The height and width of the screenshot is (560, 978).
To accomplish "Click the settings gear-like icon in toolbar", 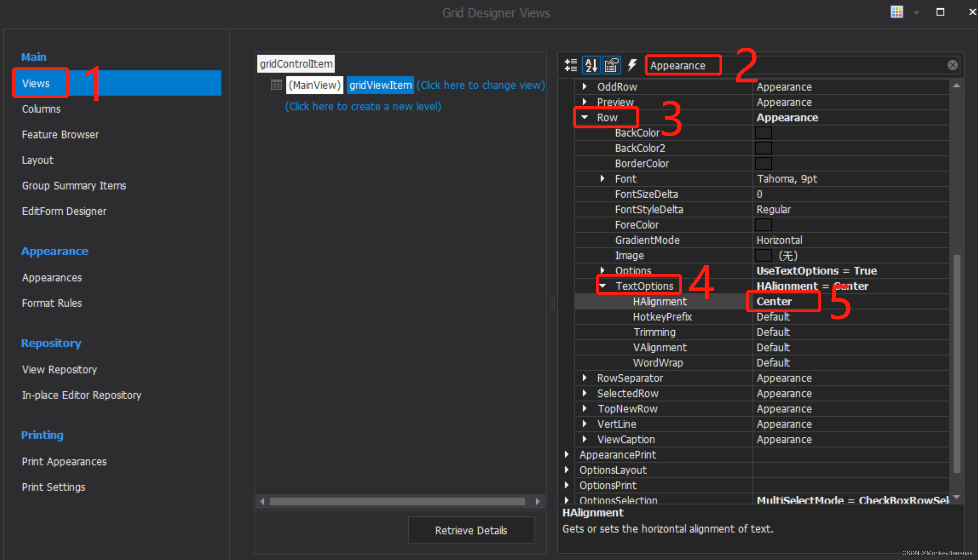I will tap(611, 65).
